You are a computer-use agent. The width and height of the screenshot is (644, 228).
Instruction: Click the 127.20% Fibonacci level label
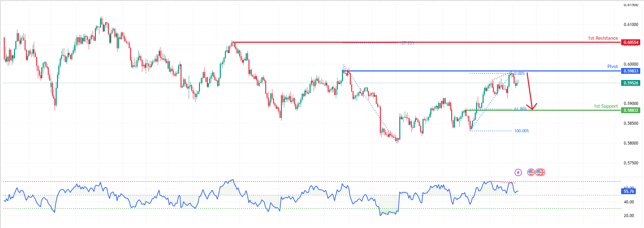(x=407, y=43)
